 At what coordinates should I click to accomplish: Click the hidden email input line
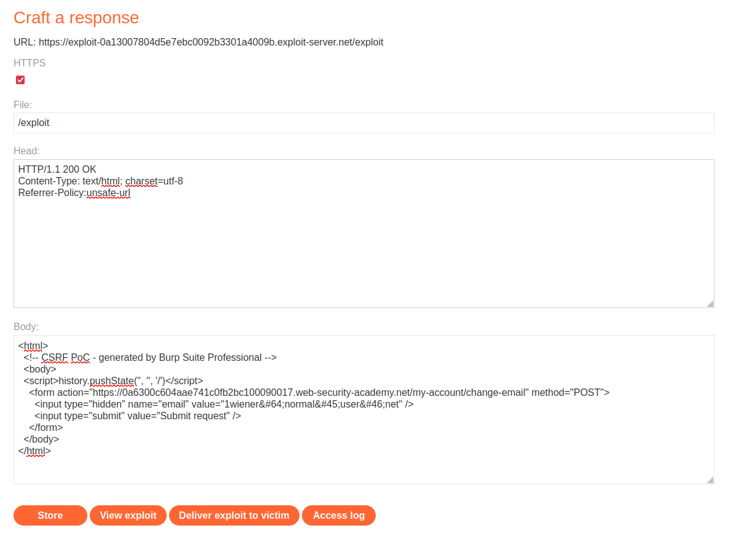point(224,404)
